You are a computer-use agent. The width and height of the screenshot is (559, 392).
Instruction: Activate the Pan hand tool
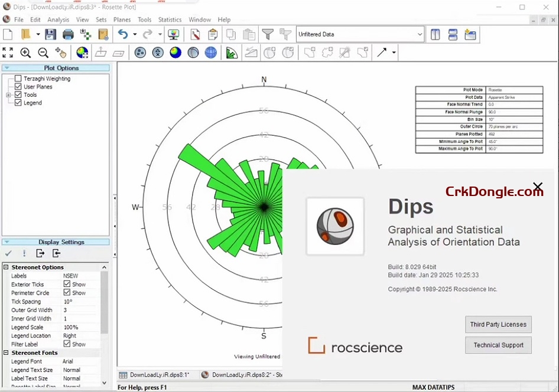[x=60, y=53]
